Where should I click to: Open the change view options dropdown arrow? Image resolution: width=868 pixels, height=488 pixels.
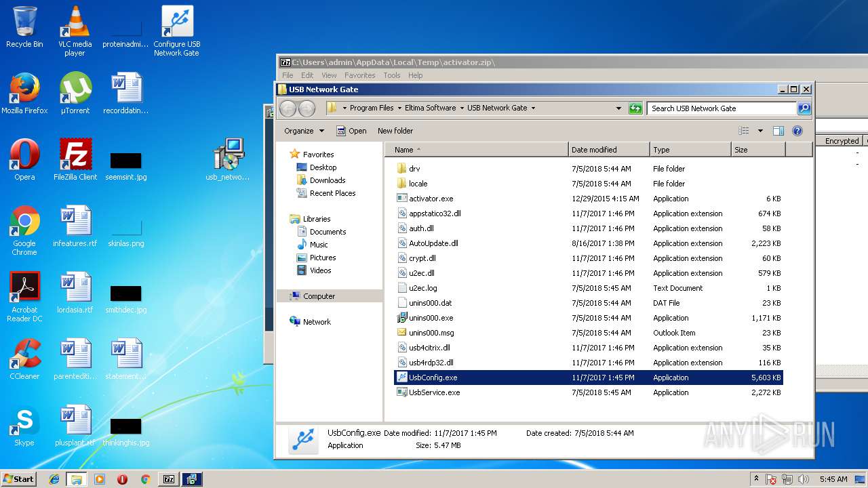[760, 131]
